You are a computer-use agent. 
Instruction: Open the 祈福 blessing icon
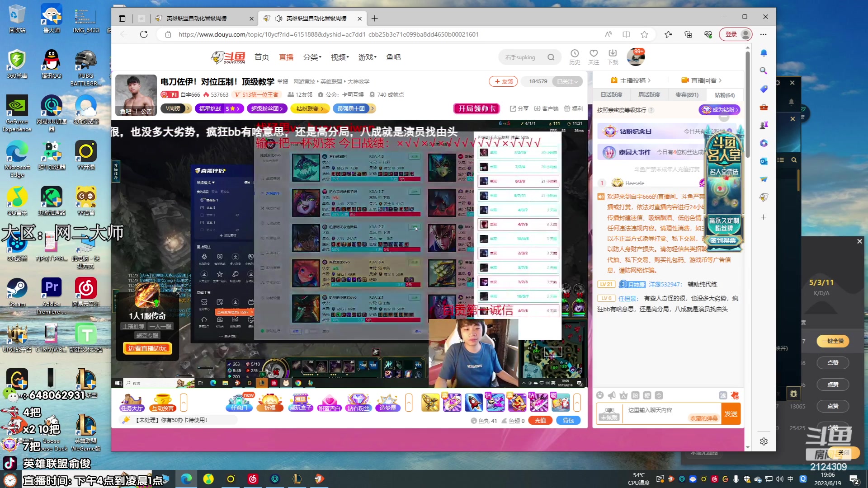pyautogui.click(x=270, y=402)
